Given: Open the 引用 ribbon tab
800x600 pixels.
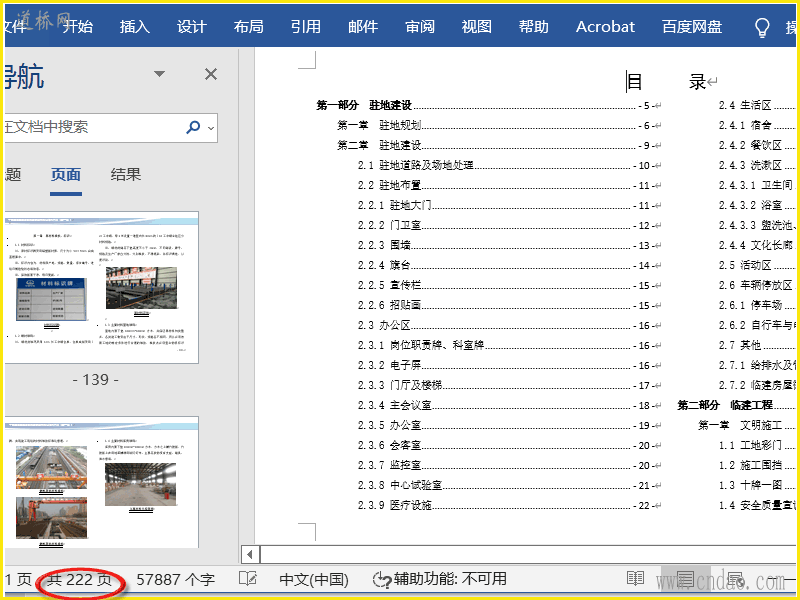Looking at the screenshot, I should click(x=305, y=27).
